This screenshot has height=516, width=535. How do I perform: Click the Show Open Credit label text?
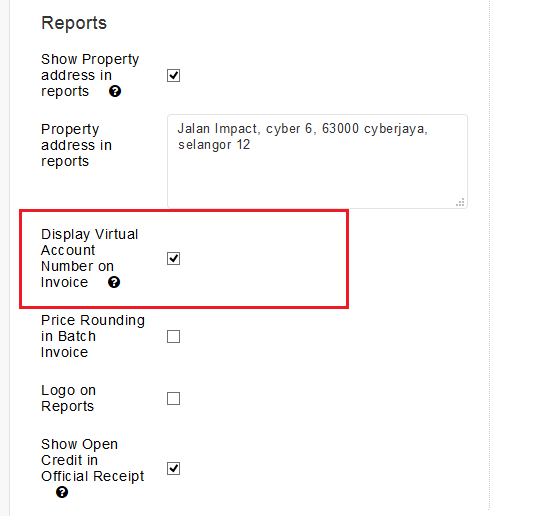click(92, 460)
